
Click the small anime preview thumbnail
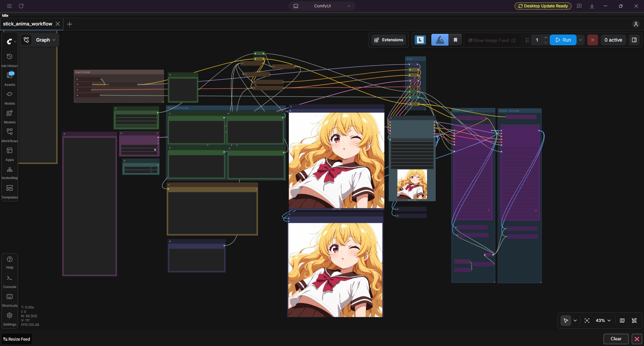pos(412,184)
